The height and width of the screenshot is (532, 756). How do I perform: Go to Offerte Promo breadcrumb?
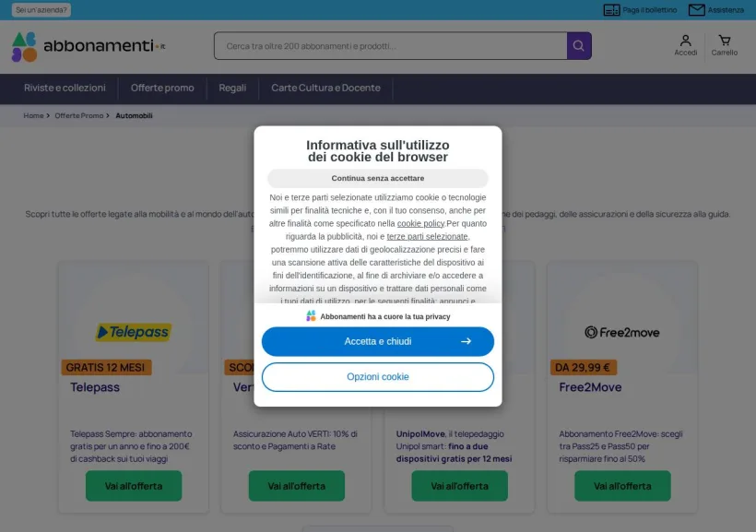(x=79, y=116)
